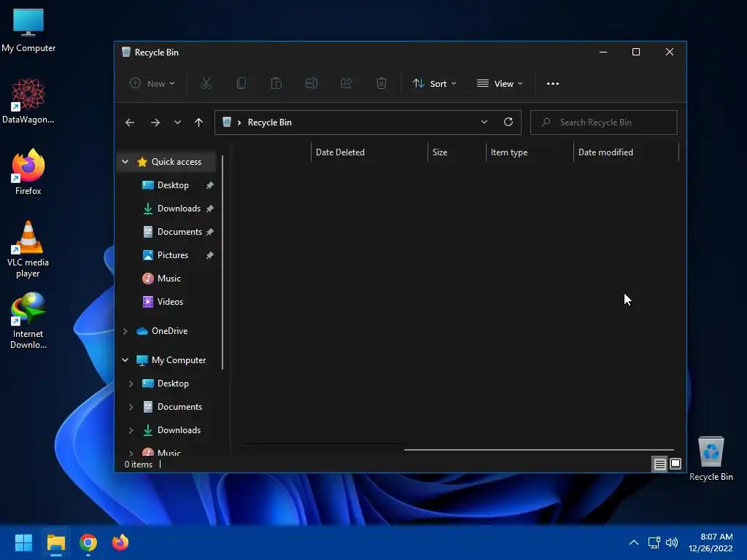Click the Rename icon in toolbar
This screenshot has height=560, width=747.
pyautogui.click(x=311, y=83)
